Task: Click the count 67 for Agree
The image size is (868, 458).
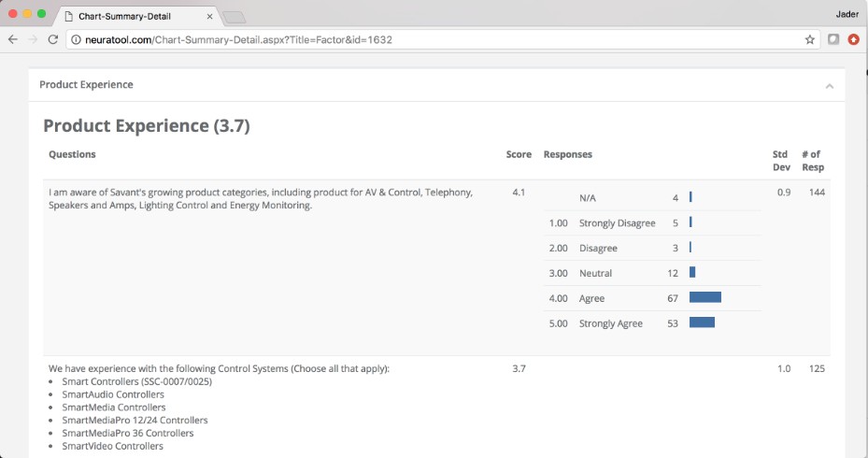Action: 673,298
